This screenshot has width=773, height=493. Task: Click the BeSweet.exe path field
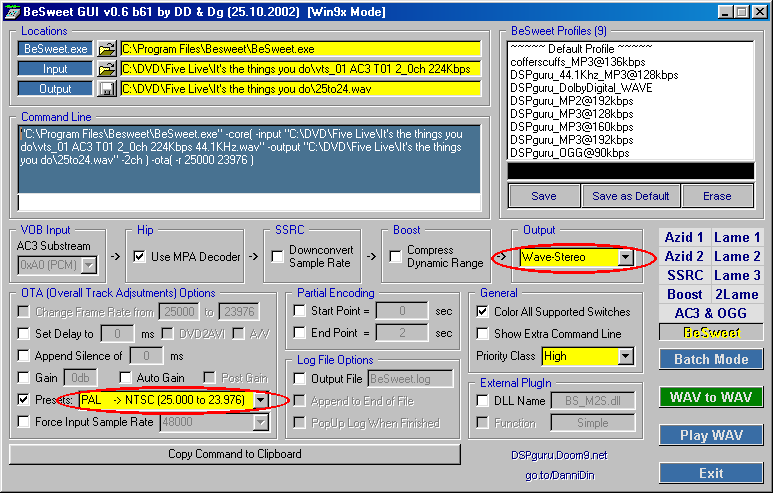click(x=300, y=49)
